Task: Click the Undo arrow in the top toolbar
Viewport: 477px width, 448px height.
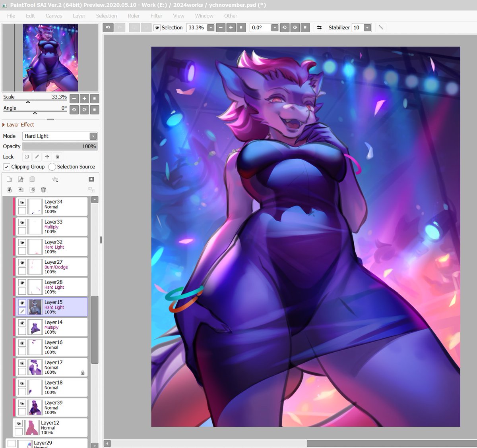Action: click(x=108, y=27)
